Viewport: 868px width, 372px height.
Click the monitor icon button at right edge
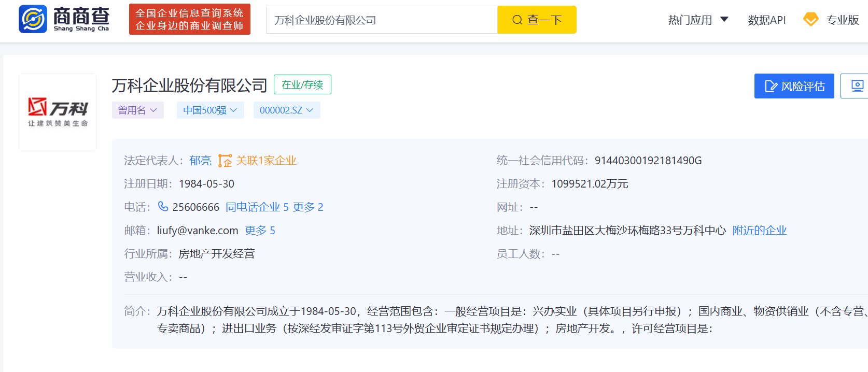857,86
